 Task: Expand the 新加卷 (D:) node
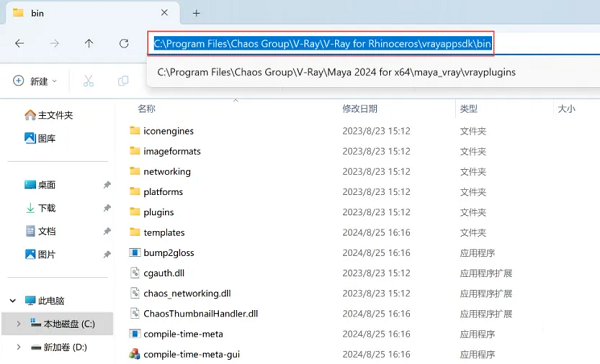pyautogui.click(x=18, y=347)
